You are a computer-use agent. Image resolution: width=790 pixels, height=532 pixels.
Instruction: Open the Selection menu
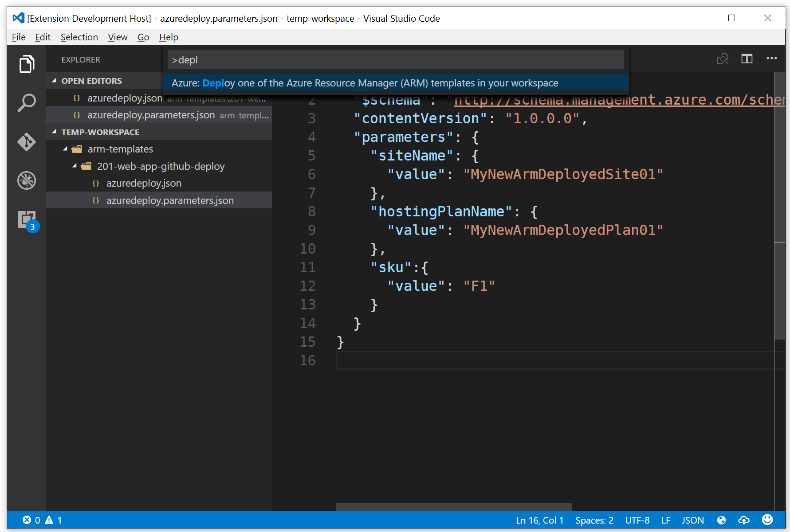pos(79,37)
